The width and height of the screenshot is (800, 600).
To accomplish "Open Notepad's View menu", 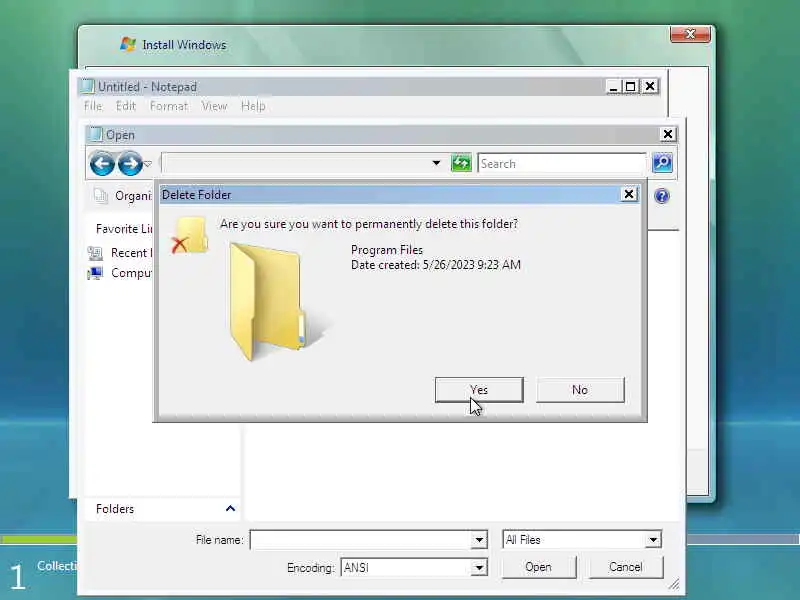I will [214, 106].
